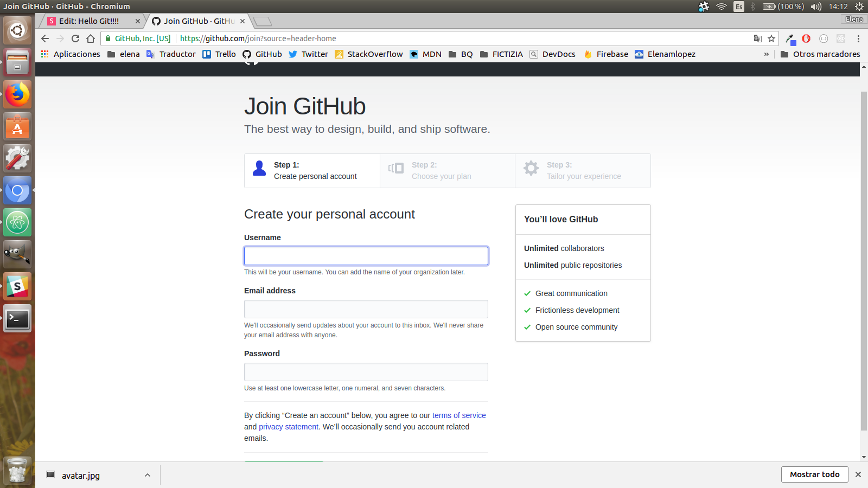Focus the Email address input field
This screenshot has width=868, height=488.
point(366,309)
